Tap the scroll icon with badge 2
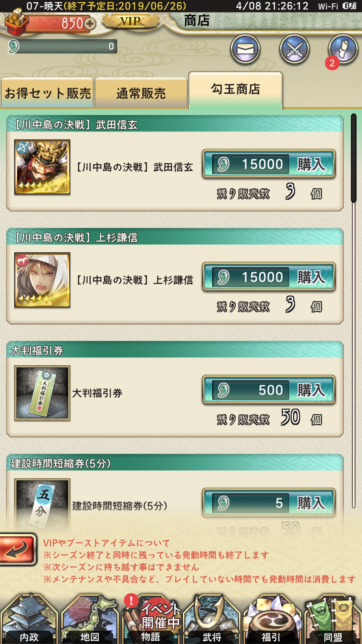The width and height of the screenshot is (362, 644). [x=343, y=49]
